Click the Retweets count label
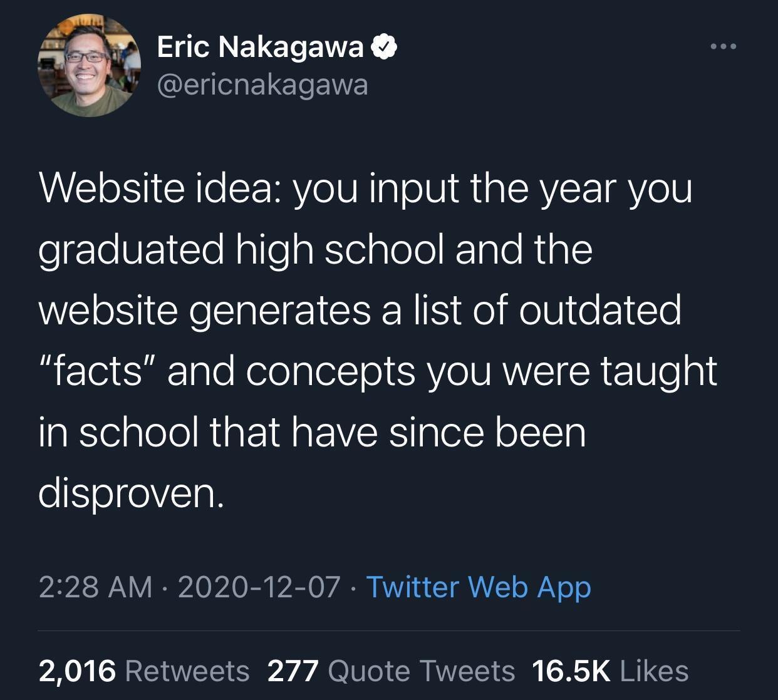 click(x=188, y=670)
